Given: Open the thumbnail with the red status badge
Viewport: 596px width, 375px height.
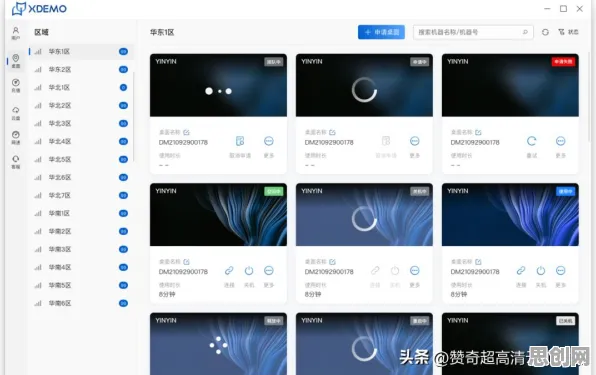Looking at the screenshot, I should (510, 85).
